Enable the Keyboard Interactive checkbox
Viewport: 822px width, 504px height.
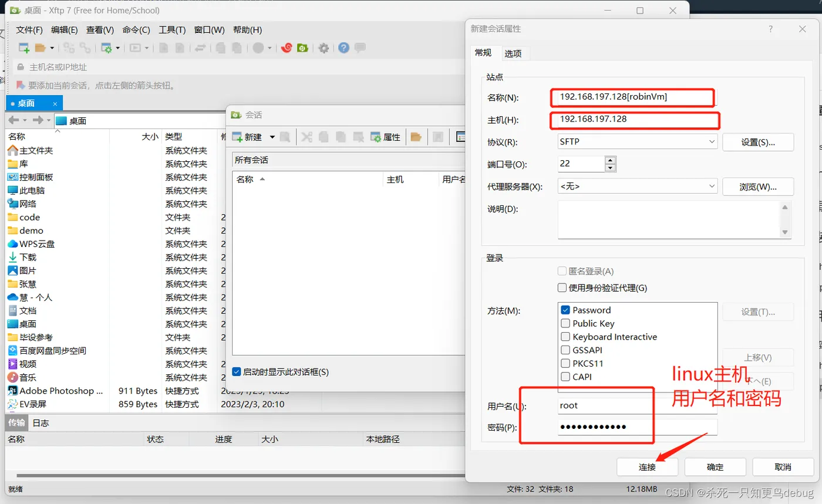[565, 337]
